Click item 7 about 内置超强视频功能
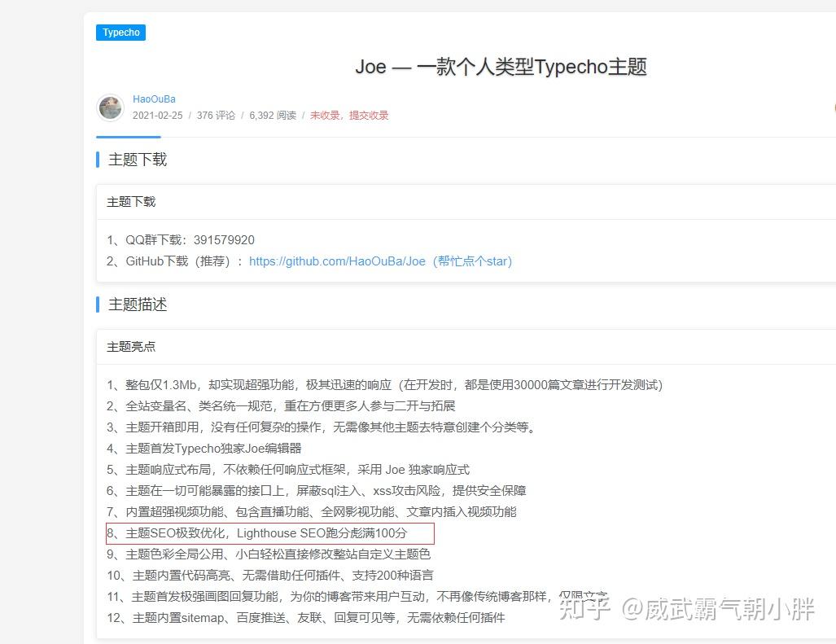 click(312, 512)
